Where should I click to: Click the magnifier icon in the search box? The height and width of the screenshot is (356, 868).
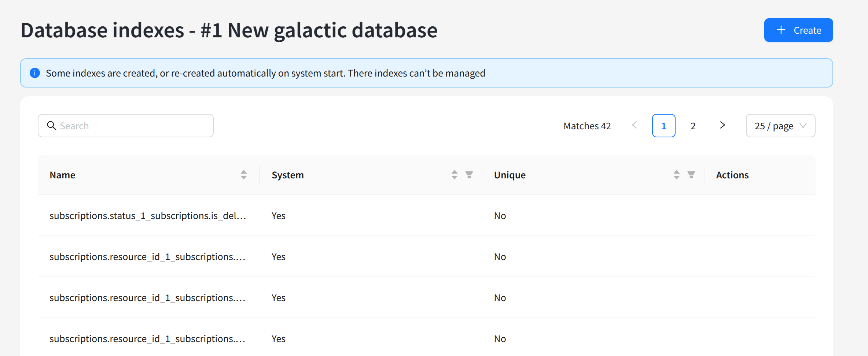[x=52, y=126]
